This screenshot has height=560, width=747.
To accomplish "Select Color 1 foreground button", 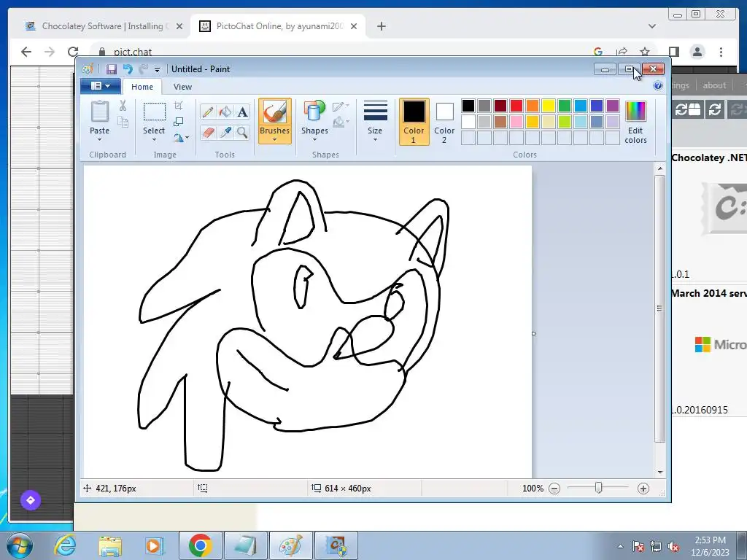I will tap(414, 122).
